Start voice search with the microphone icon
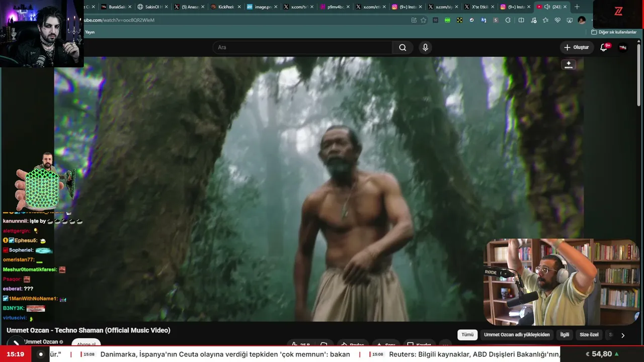The width and height of the screenshot is (644, 362). [x=425, y=47]
